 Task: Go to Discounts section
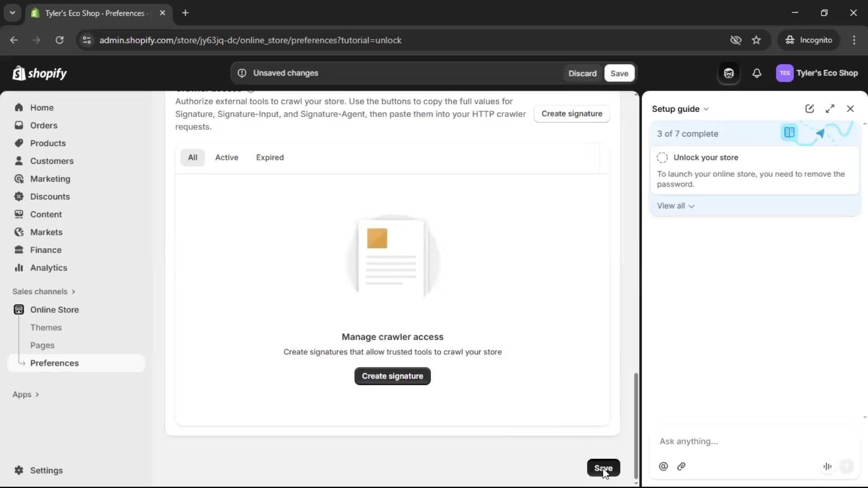tap(50, 197)
